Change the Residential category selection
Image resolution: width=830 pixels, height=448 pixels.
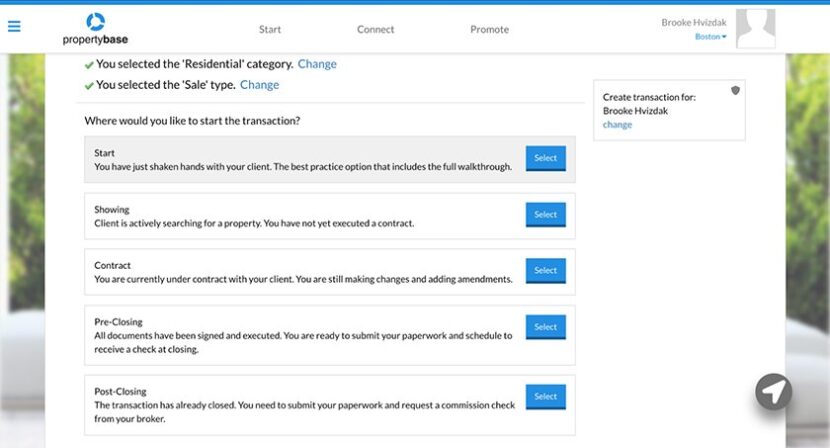(317, 64)
